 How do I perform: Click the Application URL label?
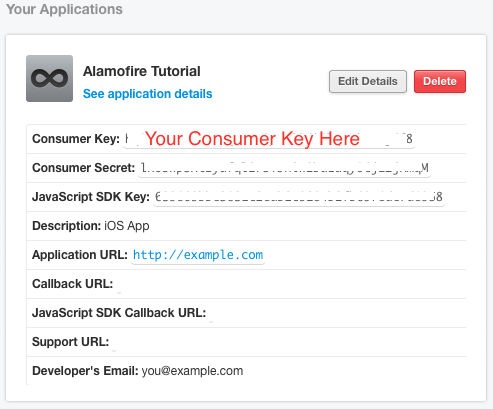pyautogui.click(x=80, y=255)
